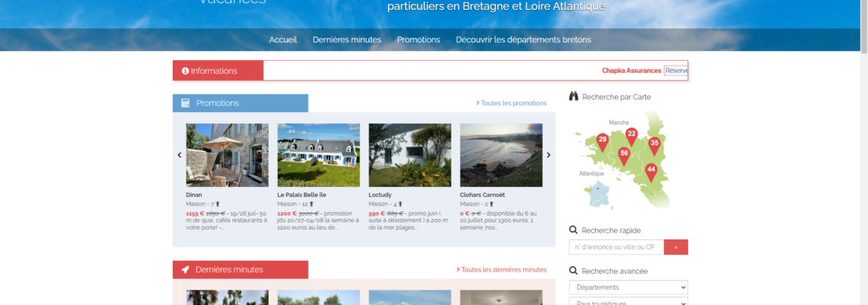The image size is (868, 305).
Task: Go to Accueil in navigation bar
Action: pos(283,40)
